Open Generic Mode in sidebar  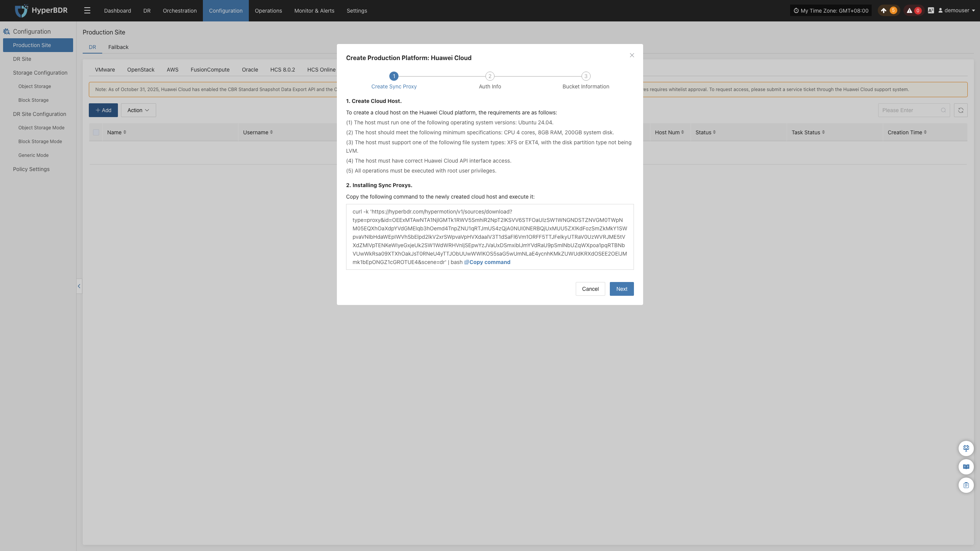(x=38, y=155)
